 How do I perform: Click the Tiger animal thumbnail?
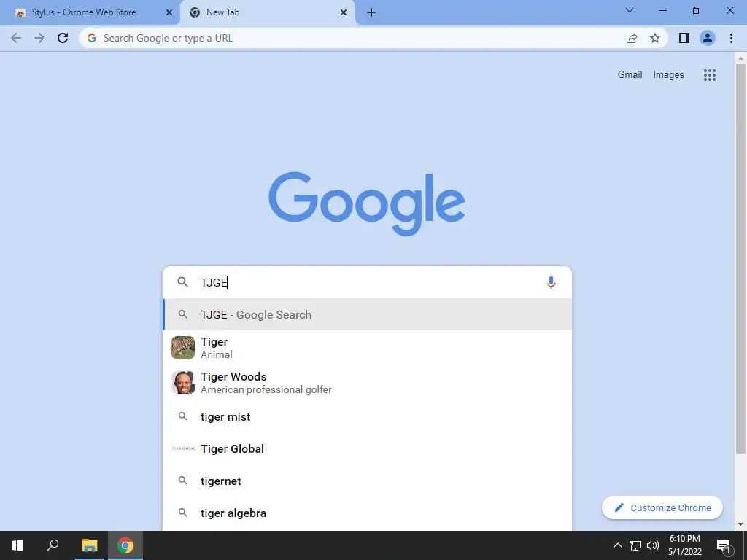183,348
